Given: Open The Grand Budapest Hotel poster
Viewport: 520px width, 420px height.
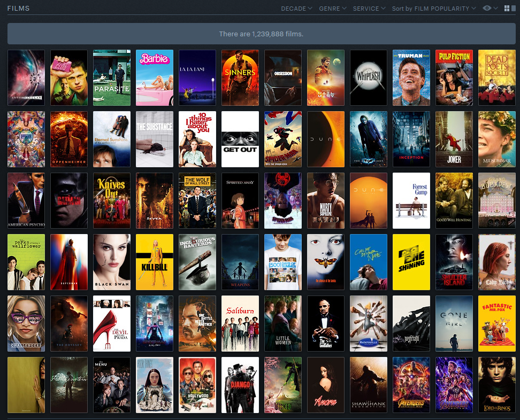Looking at the screenshot, I should coord(497,201).
